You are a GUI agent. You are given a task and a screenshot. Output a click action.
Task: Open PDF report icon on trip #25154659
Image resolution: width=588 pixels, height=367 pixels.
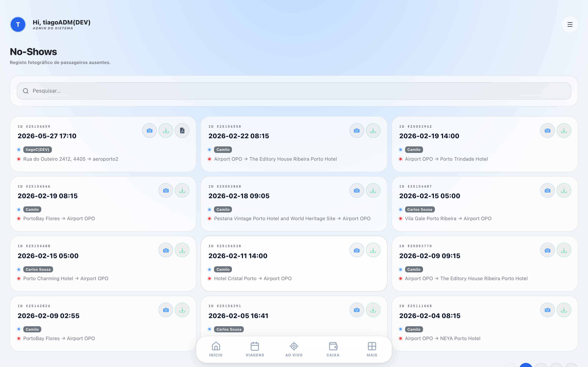(x=182, y=130)
